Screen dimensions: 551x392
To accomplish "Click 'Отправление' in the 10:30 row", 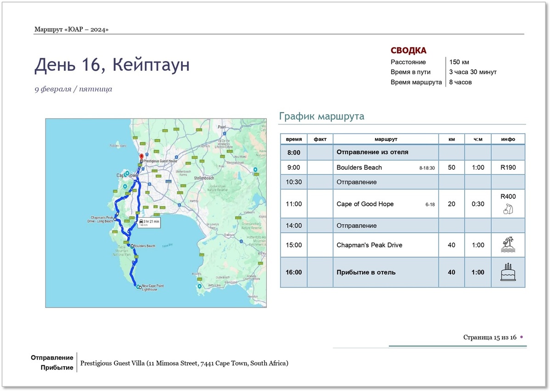I will (357, 182).
